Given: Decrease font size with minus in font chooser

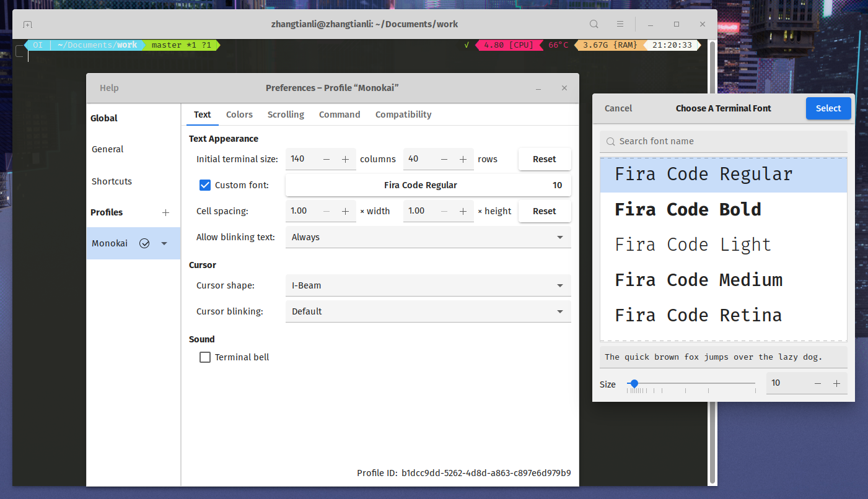Looking at the screenshot, I should click(x=818, y=383).
